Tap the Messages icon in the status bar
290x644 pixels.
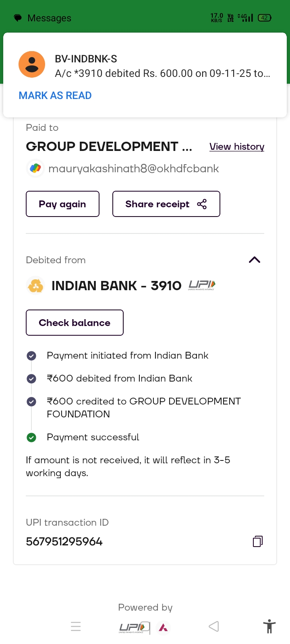coord(18,18)
